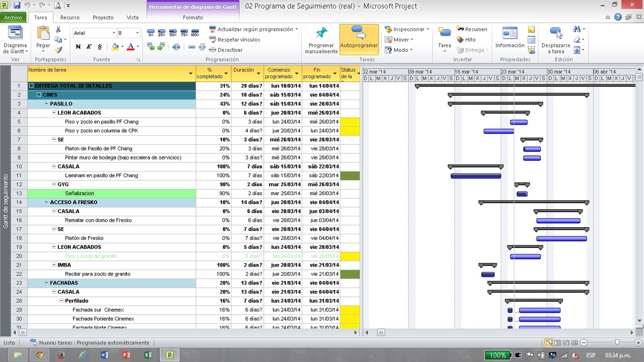Mark task 75% complete icon
This screenshot has height=362, width=644.
pos(184,33)
